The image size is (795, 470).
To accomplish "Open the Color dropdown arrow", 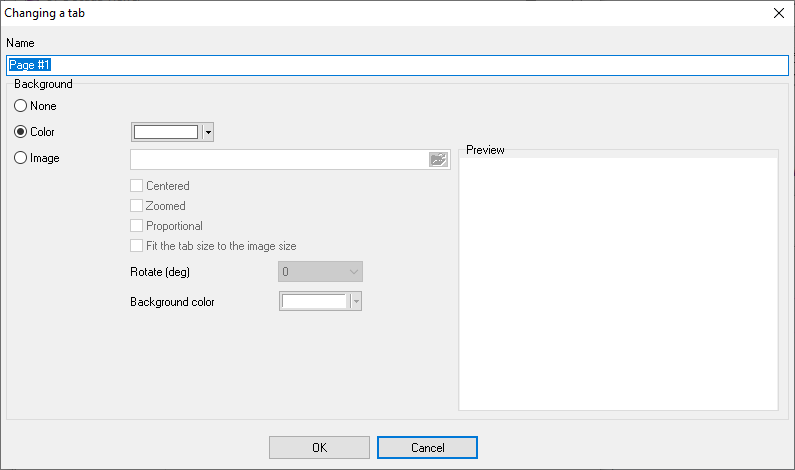I will [x=208, y=132].
